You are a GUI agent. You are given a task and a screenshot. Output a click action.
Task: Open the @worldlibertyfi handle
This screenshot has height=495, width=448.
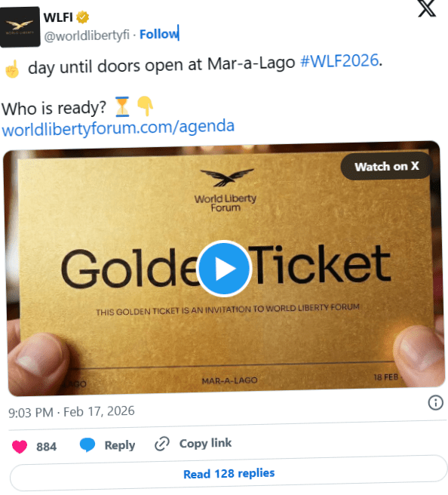coord(87,35)
